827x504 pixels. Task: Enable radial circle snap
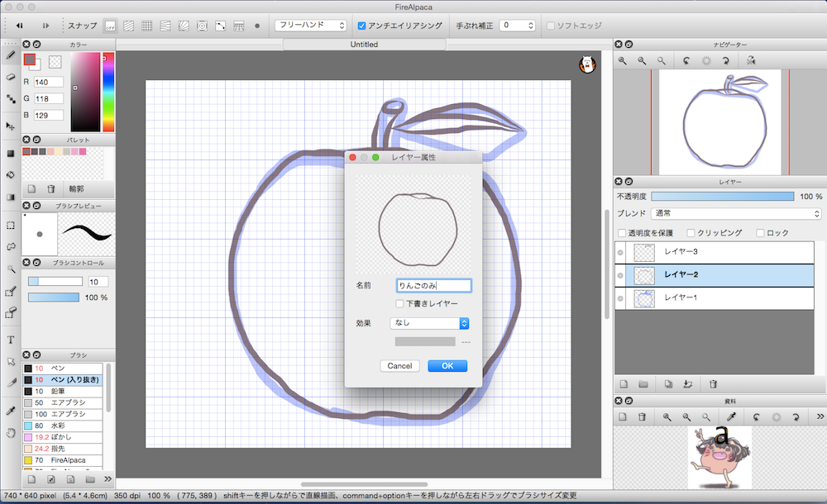point(202,26)
